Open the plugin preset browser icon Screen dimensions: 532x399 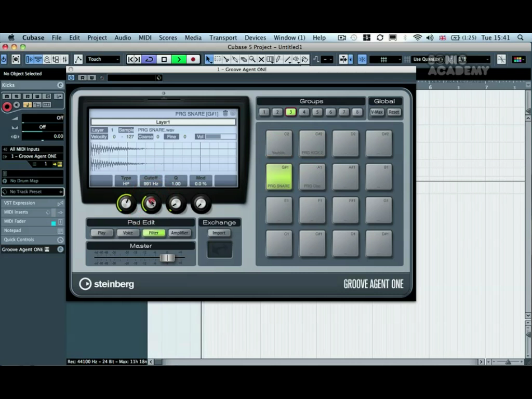(158, 78)
